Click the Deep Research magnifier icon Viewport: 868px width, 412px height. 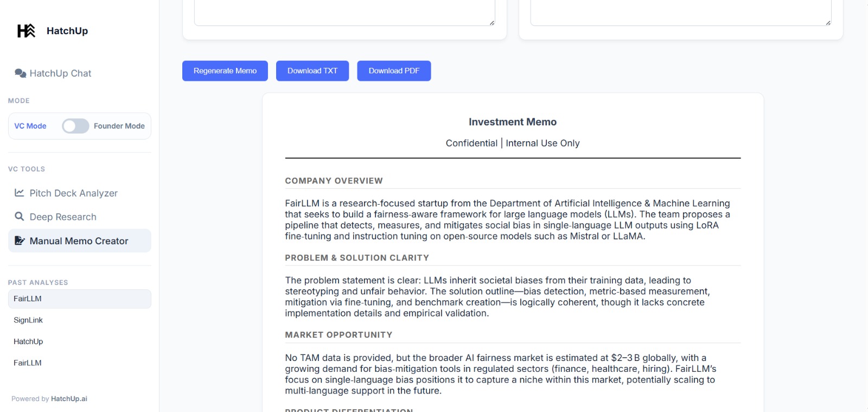pos(20,217)
